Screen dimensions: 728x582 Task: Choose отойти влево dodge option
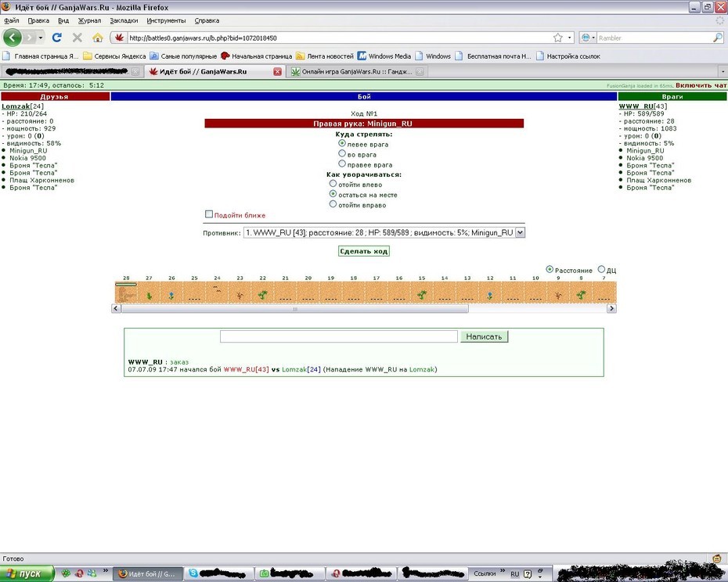(x=333, y=184)
